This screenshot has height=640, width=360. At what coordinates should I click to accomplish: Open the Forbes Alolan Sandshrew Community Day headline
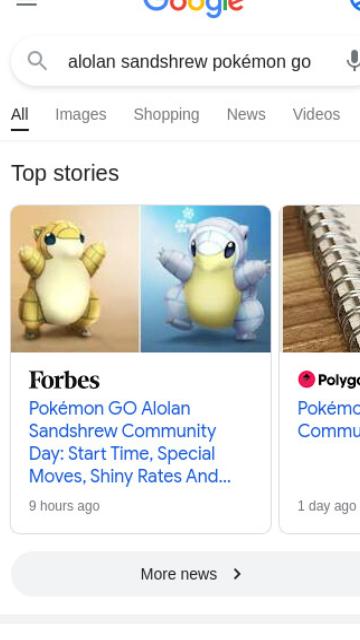click(x=130, y=442)
